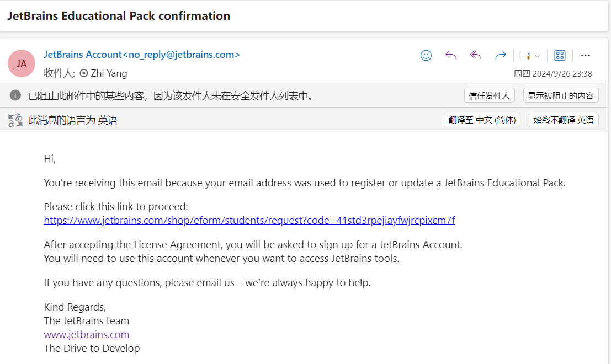Click recipient Zhi Yang name
Viewport: 611px width, 364px height.
click(109, 73)
